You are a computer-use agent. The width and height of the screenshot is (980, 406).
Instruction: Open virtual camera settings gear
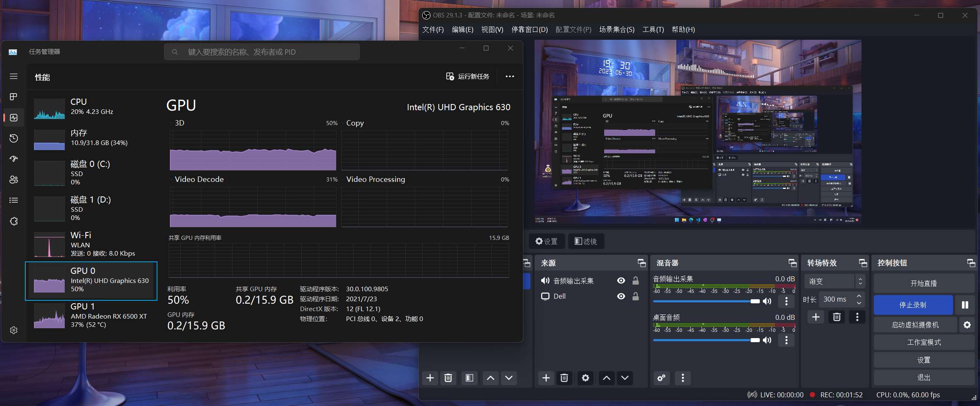[967, 325]
